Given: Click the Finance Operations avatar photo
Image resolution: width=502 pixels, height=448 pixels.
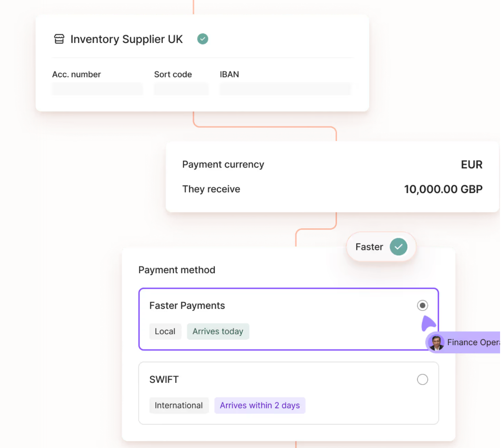Looking at the screenshot, I should [436, 342].
